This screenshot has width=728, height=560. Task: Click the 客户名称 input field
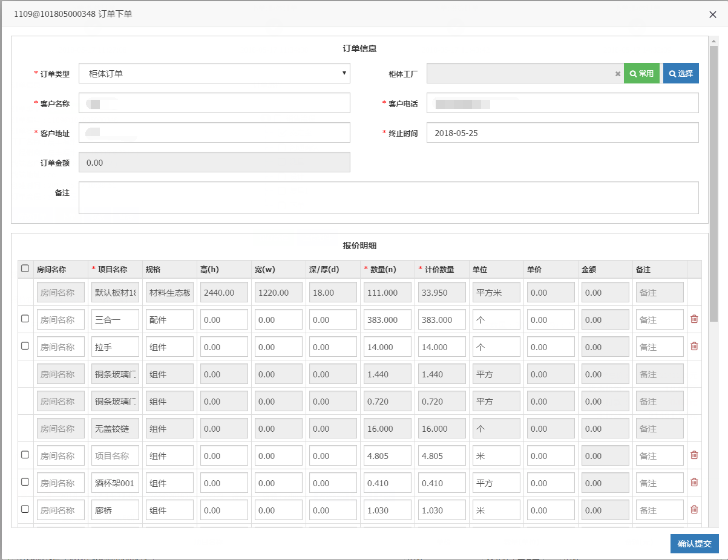point(214,103)
